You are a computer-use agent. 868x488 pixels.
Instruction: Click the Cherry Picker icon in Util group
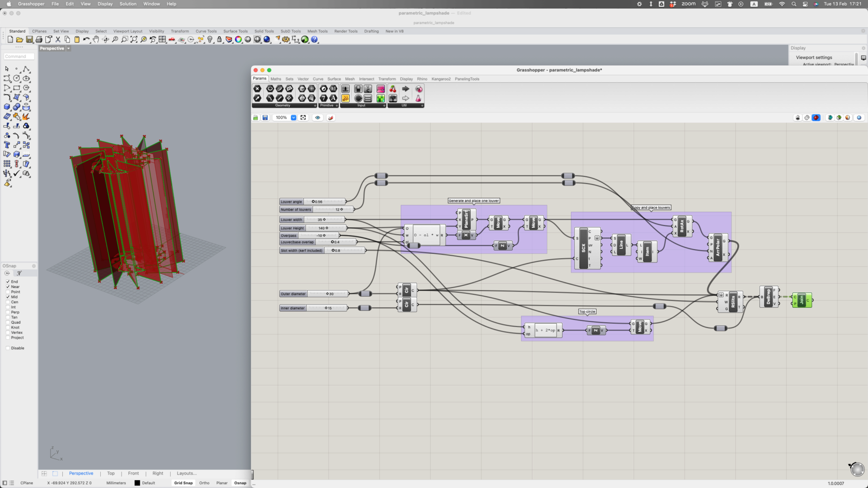393,89
